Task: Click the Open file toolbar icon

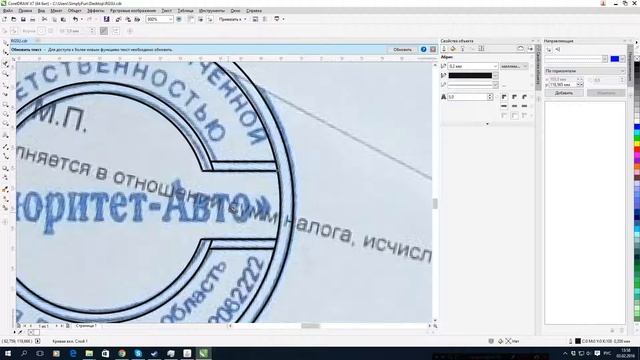Action: click(x=13, y=19)
